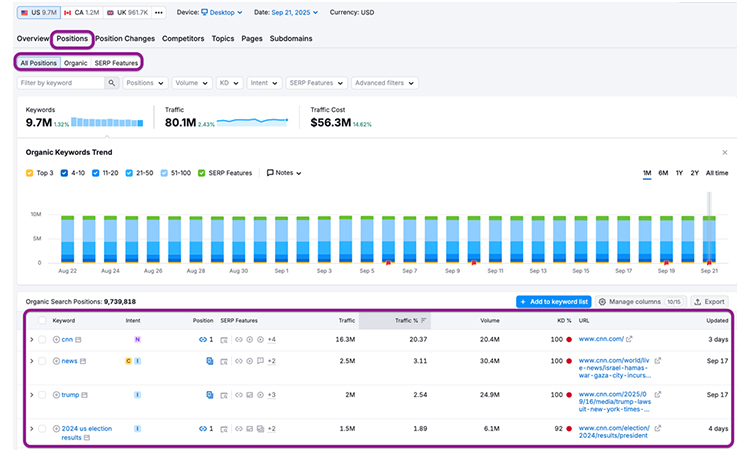This screenshot has height=450, width=750.
Task: Open the Notes dropdown in the chart legend
Action: pyautogui.click(x=284, y=173)
